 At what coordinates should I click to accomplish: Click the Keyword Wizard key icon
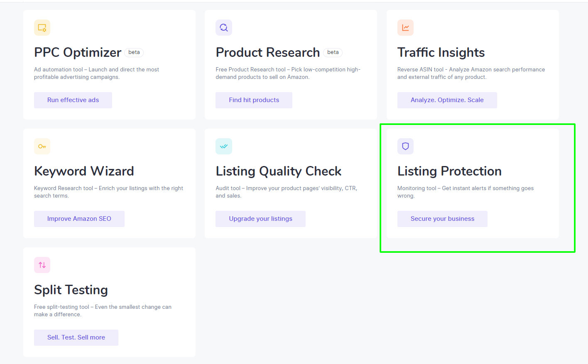[42, 146]
